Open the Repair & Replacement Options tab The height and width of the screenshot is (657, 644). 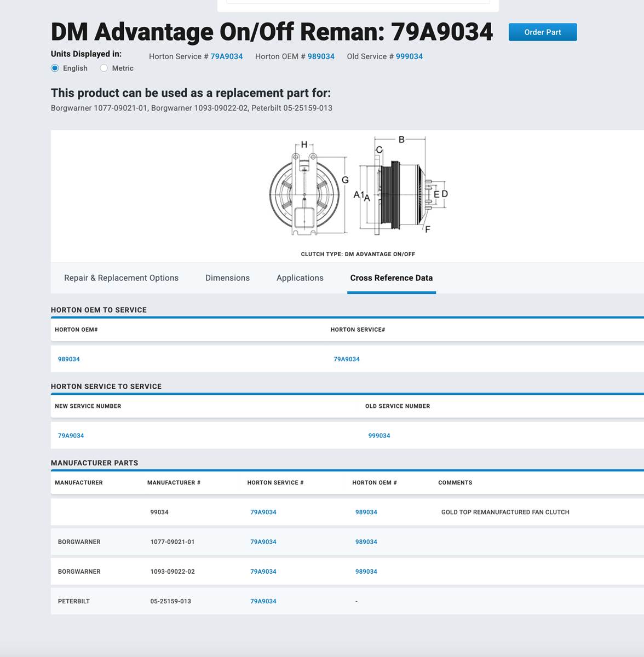coord(121,278)
